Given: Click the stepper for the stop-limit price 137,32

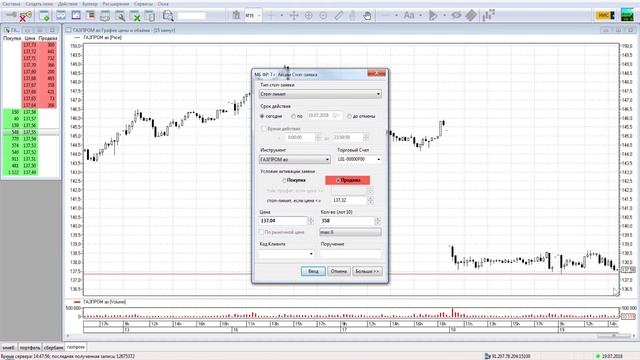Looking at the screenshot, I should point(371,200).
